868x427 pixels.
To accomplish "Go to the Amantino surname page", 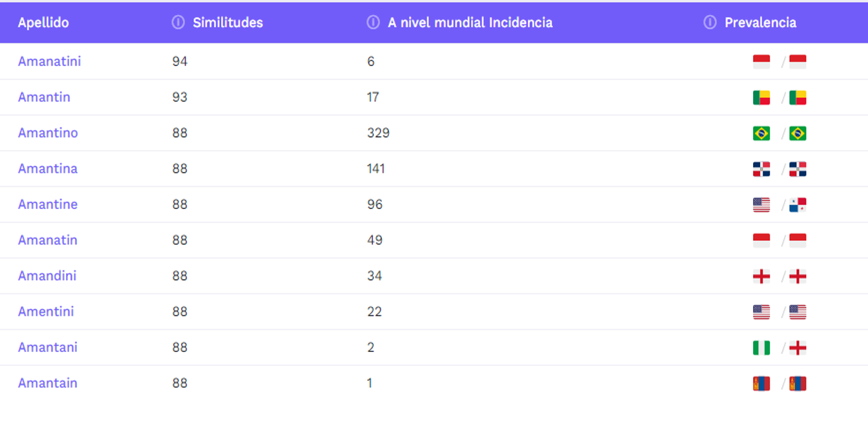I will pyautogui.click(x=48, y=133).
